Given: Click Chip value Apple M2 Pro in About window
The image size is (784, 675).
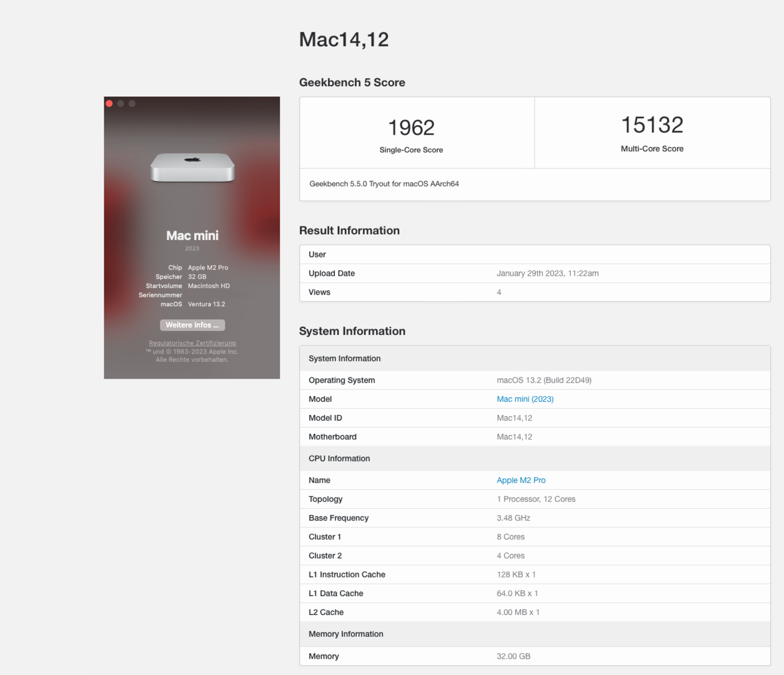Looking at the screenshot, I should 208,267.
